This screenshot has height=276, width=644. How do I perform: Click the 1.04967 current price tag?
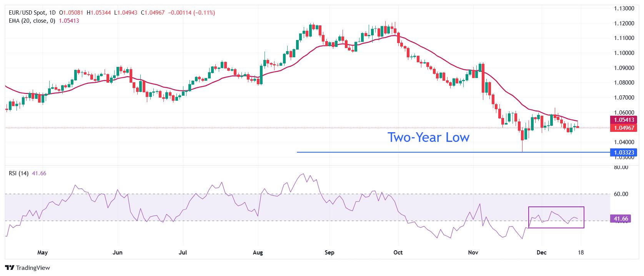(x=624, y=128)
